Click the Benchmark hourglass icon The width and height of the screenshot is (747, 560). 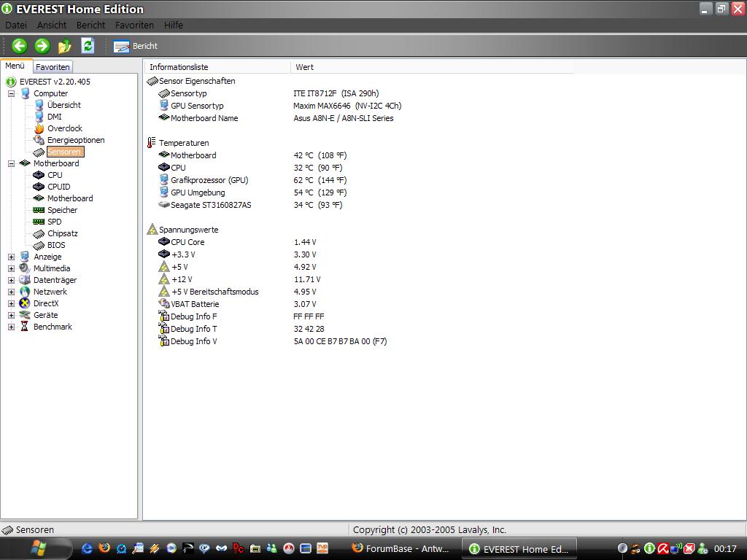(25, 327)
